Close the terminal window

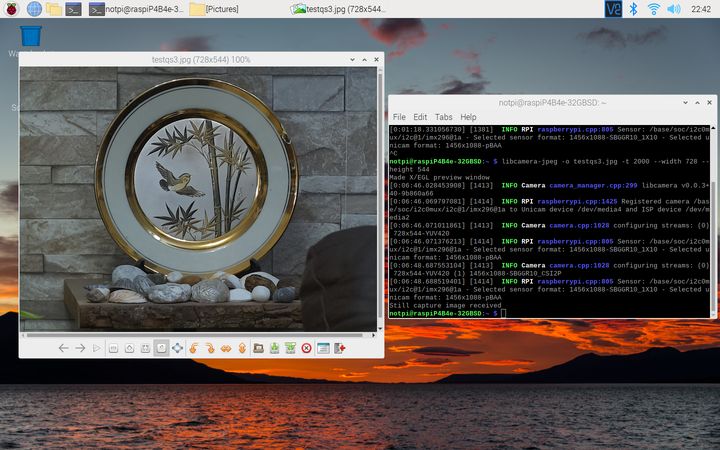709,103
